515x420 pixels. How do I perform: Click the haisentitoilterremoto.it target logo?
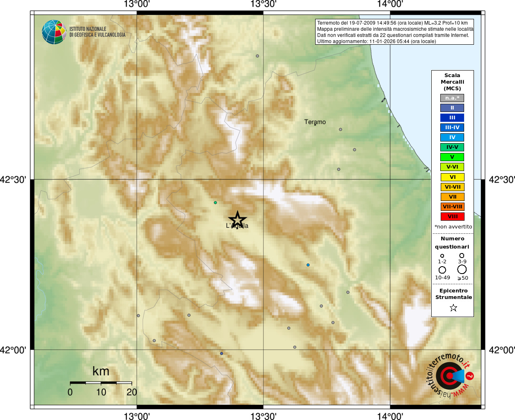click(x=450, y=376)
